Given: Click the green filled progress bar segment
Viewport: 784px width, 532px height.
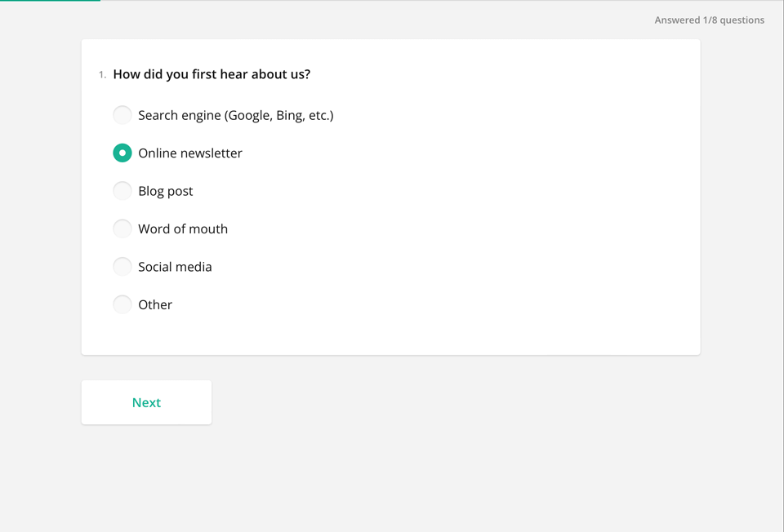Looking at the screenshot, I should [49, 1].
